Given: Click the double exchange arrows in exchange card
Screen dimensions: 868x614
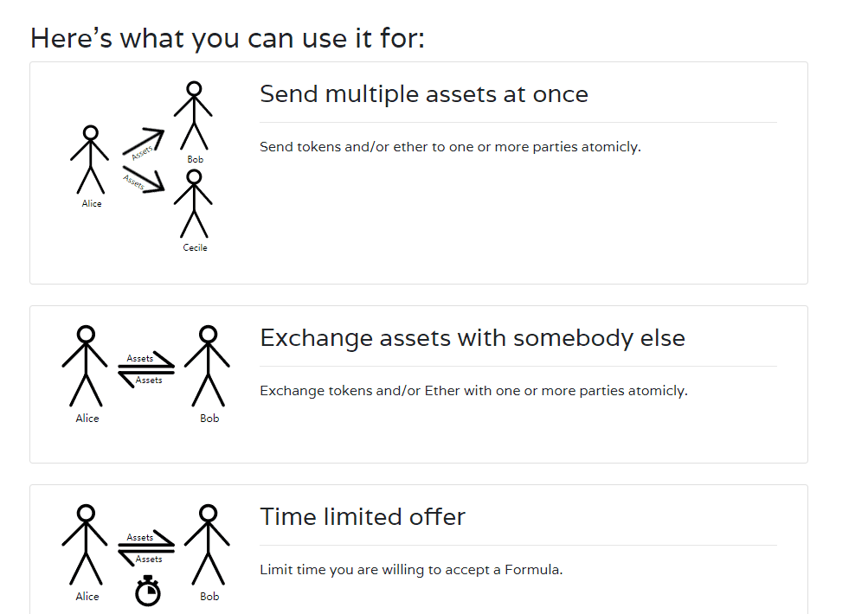Looking at the screenshot, I should click(145, 369).
